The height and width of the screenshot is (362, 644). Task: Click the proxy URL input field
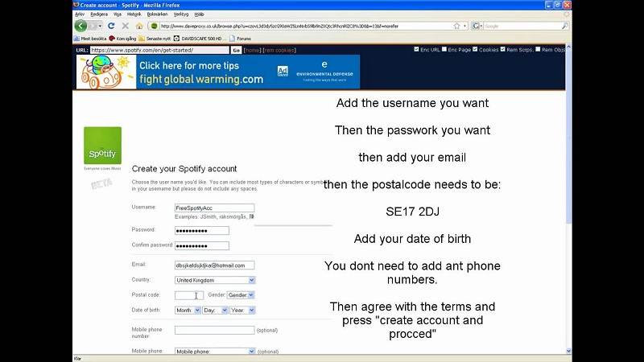click(x=159, y=50)
